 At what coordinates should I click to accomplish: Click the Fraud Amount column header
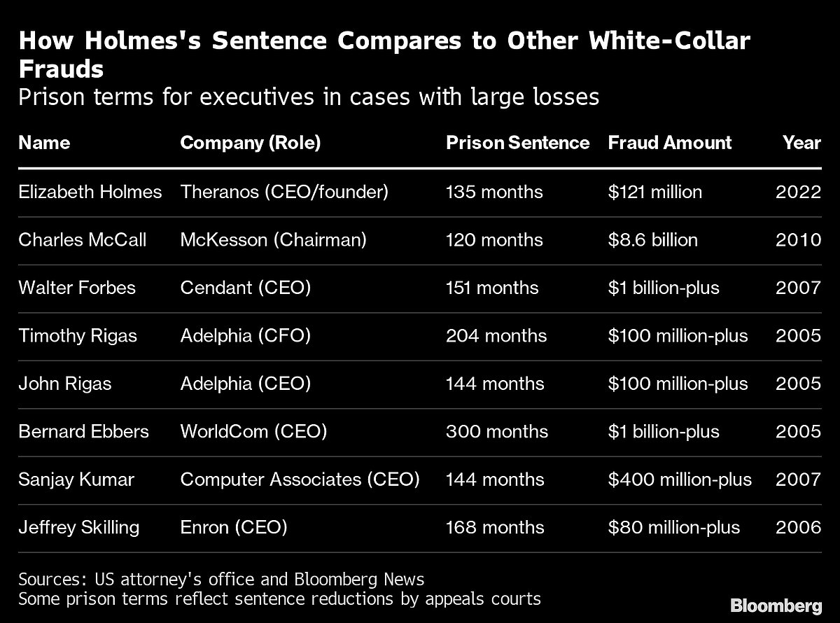click(x=669, y=143)
